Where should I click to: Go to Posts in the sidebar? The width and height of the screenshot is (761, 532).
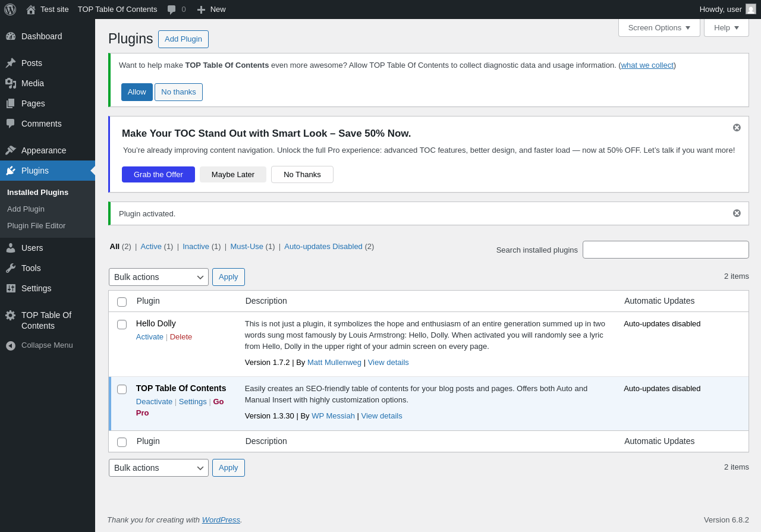point(48,63)
